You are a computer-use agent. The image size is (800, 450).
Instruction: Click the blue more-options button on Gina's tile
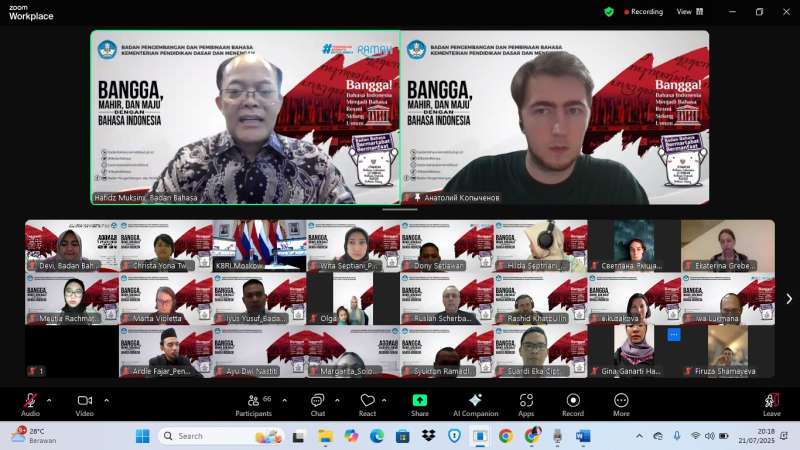(673, 335)
